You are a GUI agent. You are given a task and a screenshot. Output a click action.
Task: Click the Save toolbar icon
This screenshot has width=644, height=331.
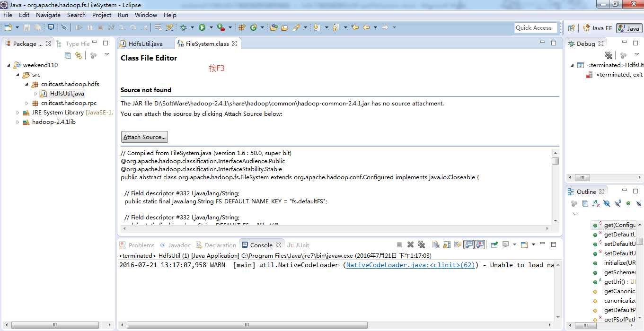click(x=26, y=27)
